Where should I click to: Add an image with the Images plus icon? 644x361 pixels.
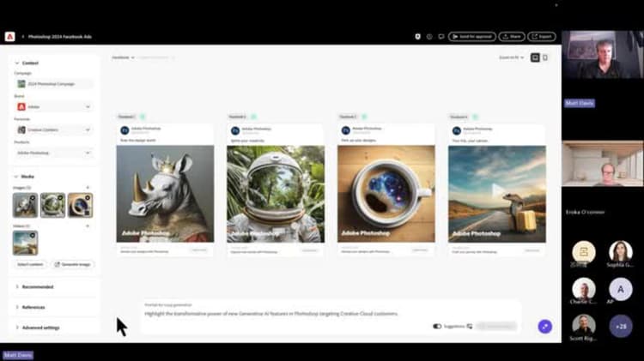click(x=88, y=188)
